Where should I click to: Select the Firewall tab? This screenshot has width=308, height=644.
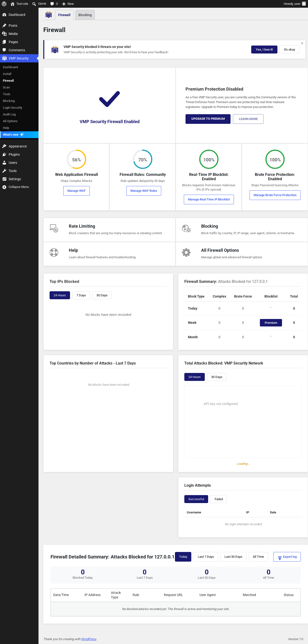point(64,15)
